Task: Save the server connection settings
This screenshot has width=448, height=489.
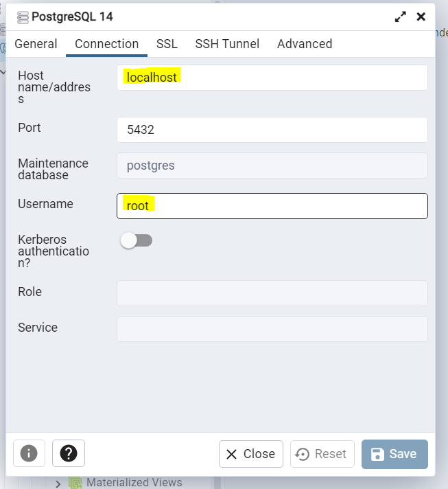Action: [394, 454]
